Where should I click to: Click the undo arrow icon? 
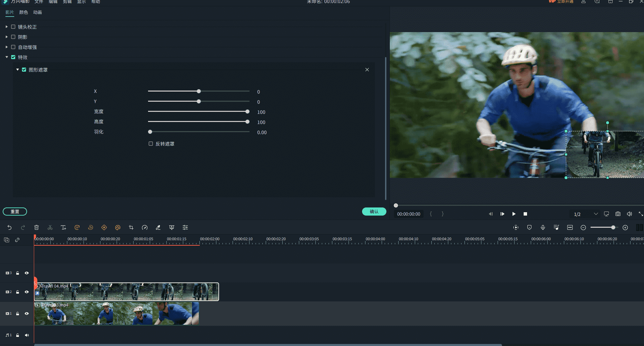[x=9, y=228]
